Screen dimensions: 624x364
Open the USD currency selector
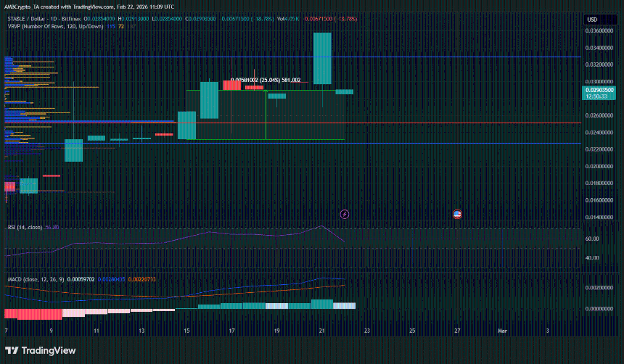coord(591,19)
